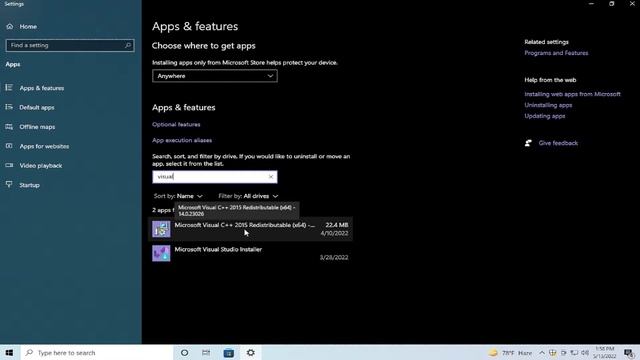640x360 pixels.
Task: Click the taskbar Type here to search box
Action: coord(96,353)
